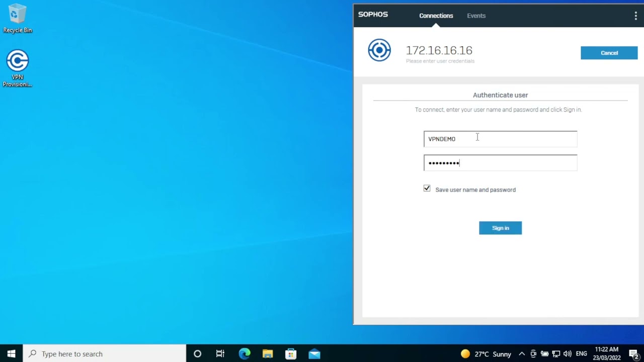This screenshot has height=362, width=644.
Task: Click the Type here to search box
Action: coord(105,353)
